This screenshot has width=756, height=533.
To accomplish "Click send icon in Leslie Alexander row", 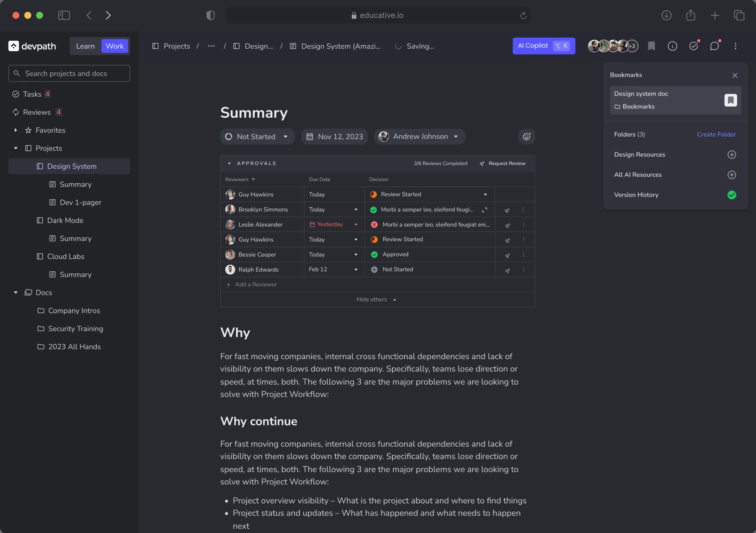I will click(x=507, y=225).
